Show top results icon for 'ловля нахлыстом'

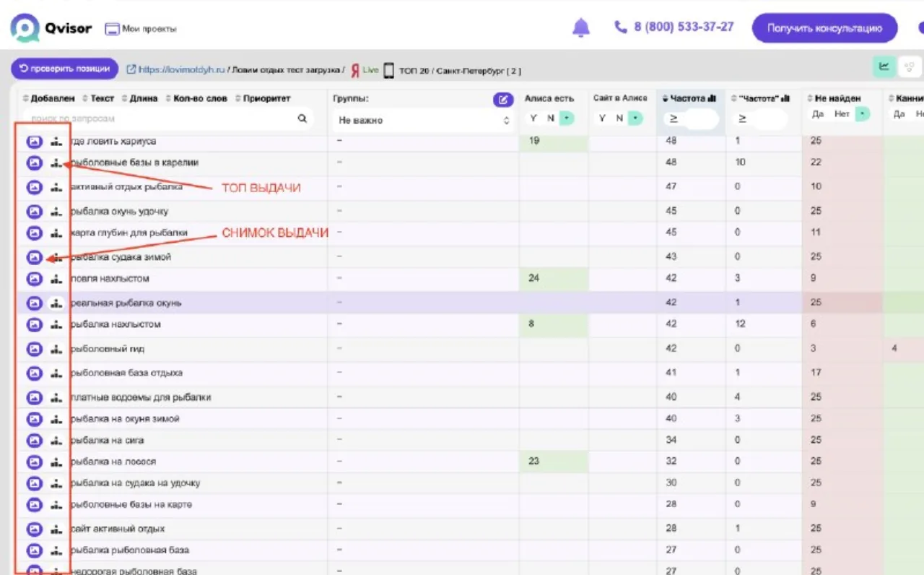tap(56, 279)
